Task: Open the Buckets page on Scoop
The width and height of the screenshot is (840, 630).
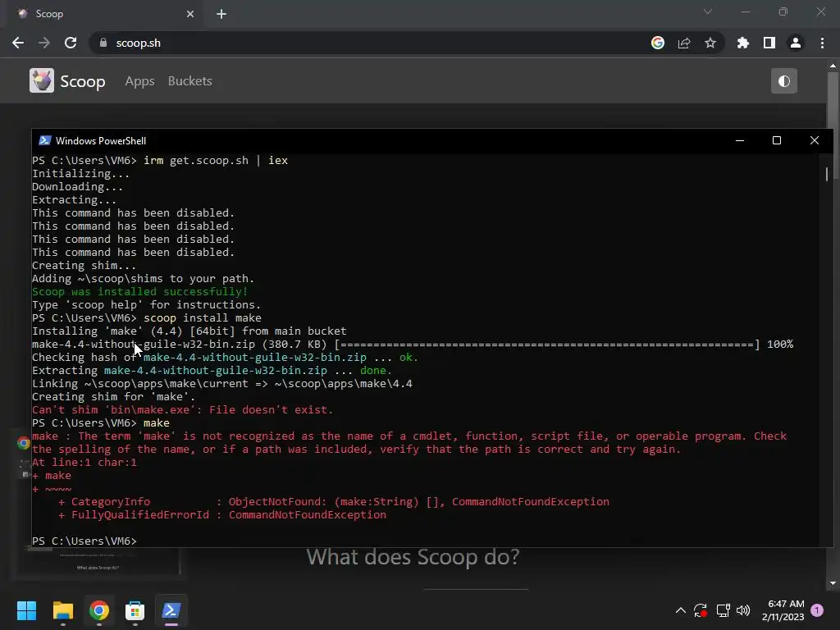Action: [189, 81]
